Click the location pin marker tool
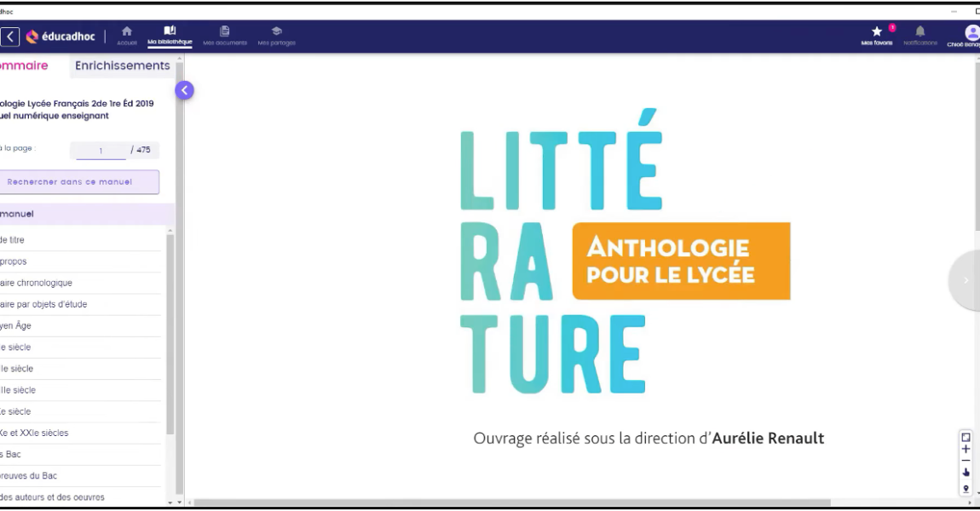980x511 pixels. [966, 489]
